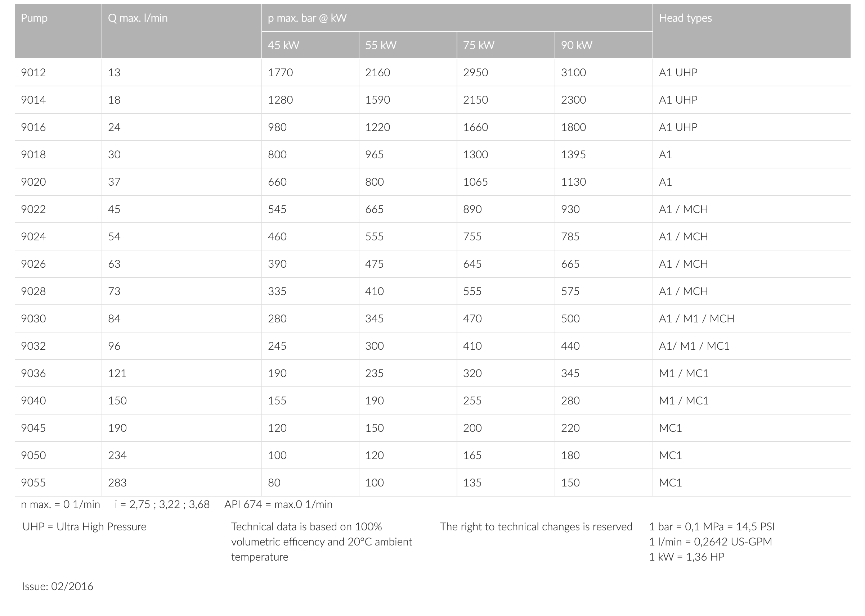This screenshot has width=865, height=616.
Task: Click pump number 9030 row label
Action: point(33,319)
